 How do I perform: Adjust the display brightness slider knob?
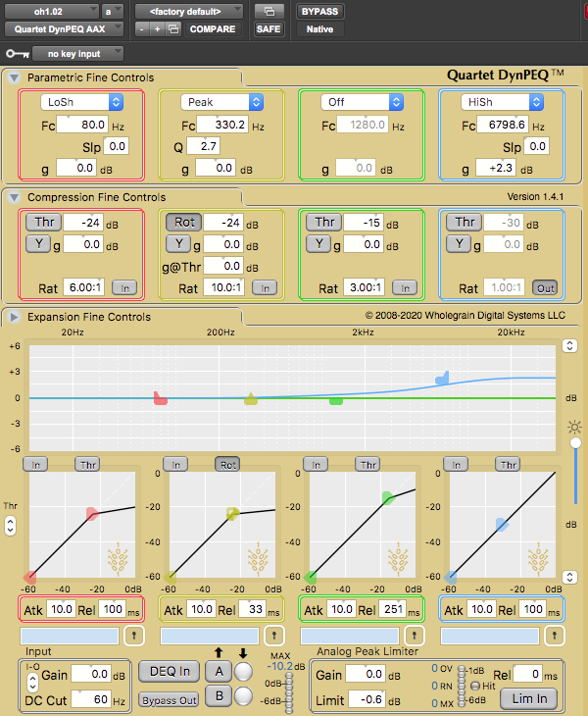click(x=575, y=443)
